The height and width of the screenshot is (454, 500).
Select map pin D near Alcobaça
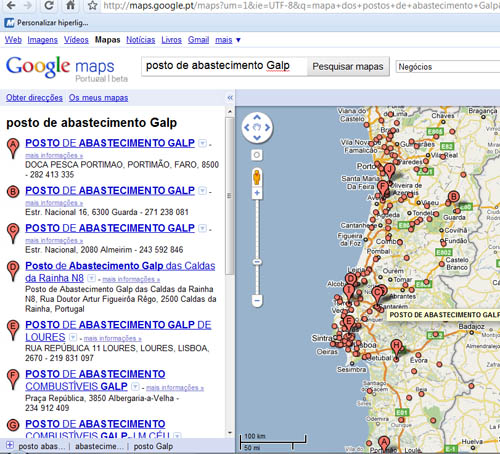click(x=351, y=280)
